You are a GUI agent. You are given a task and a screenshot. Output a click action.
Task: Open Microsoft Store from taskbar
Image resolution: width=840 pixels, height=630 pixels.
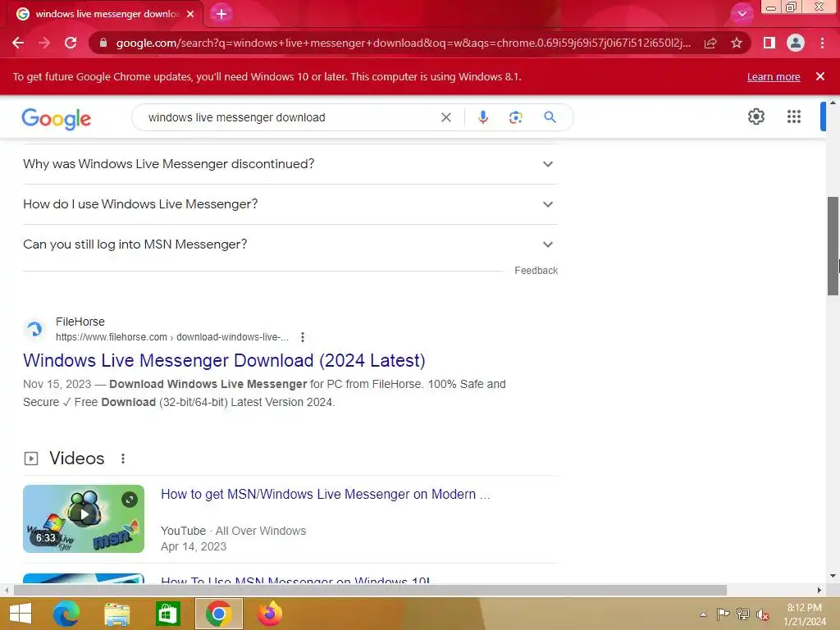point(167,614)
